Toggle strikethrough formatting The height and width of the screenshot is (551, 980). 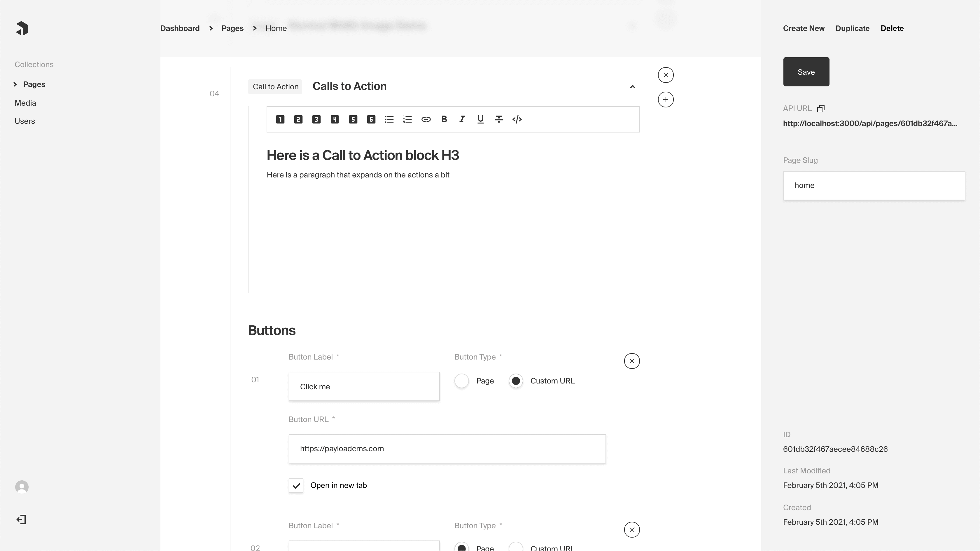[499, 119]
